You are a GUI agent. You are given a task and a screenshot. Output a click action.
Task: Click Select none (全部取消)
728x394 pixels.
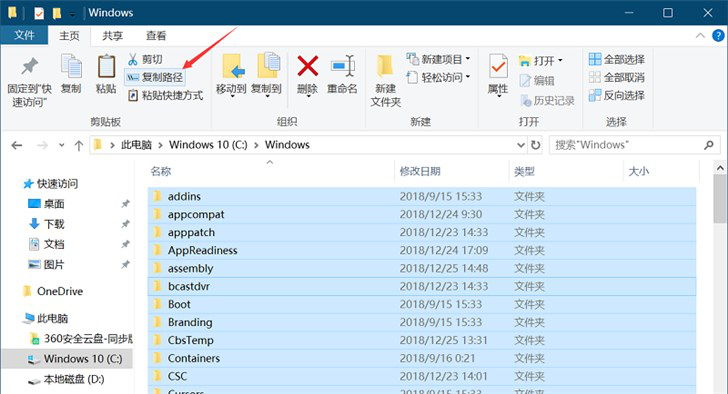tap(617, 77)
